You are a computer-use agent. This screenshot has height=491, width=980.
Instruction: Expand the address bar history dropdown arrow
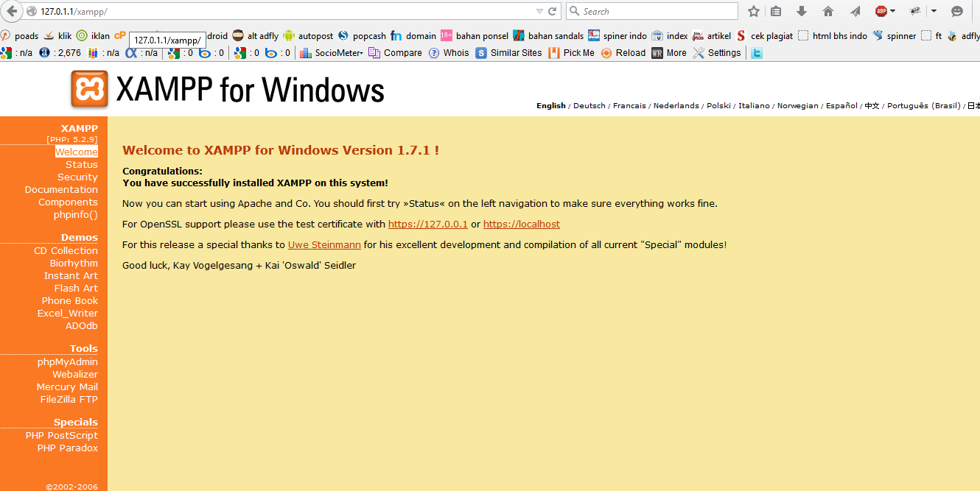[x=539, y=11]
